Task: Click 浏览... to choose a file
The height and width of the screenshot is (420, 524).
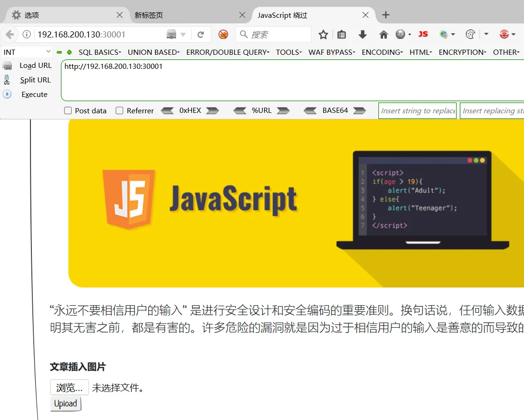Action: coord(69,387)
